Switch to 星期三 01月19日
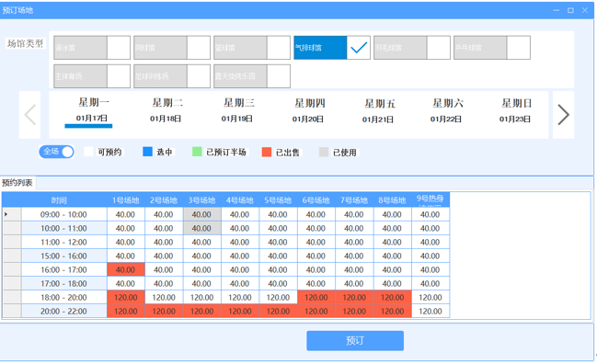This screenshot has height=364, width=597. click(x=237, y=110)
